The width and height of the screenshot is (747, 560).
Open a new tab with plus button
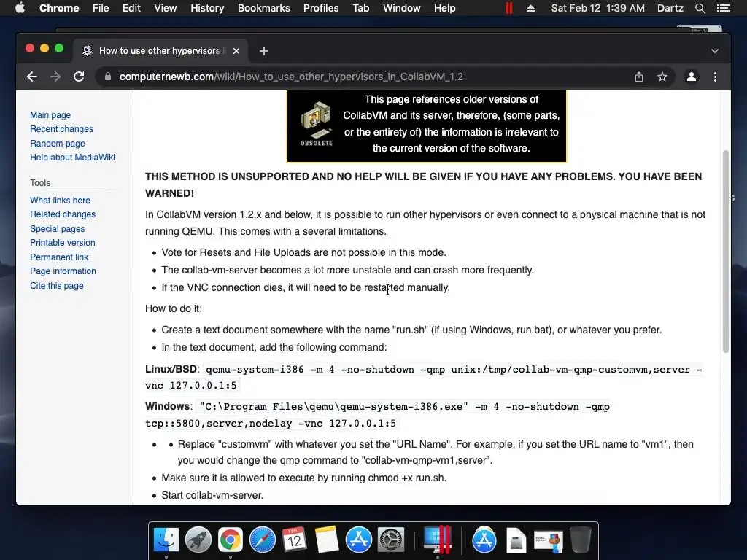tap(264, 51)
